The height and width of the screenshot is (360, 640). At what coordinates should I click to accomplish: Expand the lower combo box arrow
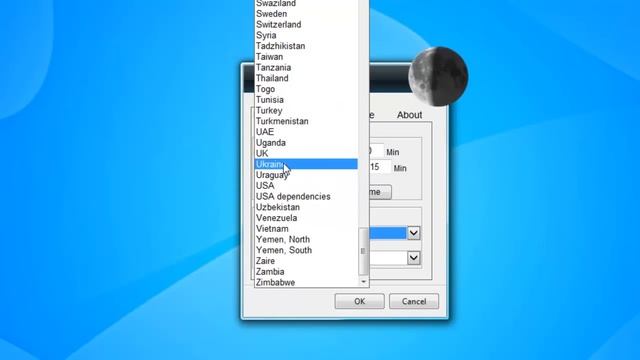tap(413, 258)
